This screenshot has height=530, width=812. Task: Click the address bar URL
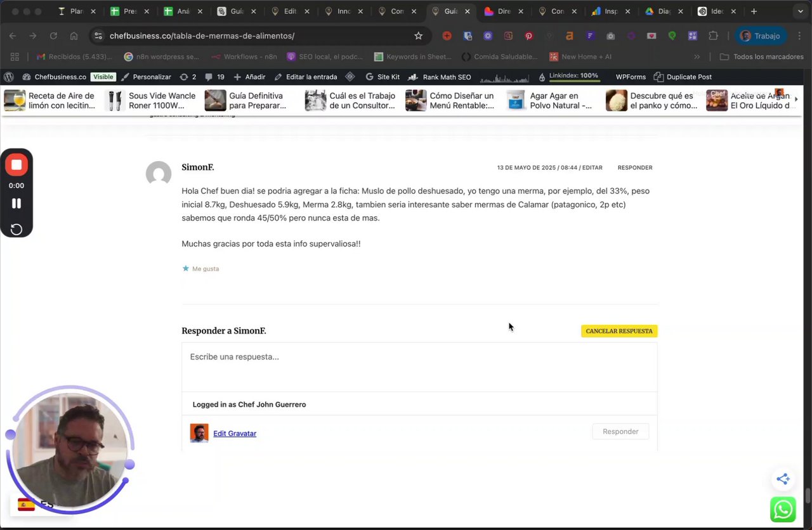[x=202, y=36]
